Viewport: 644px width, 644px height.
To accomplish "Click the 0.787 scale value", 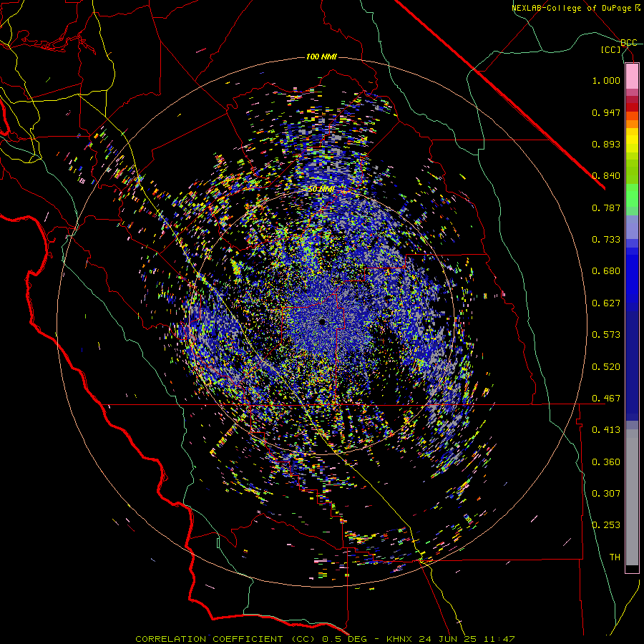I will point(606,208).
